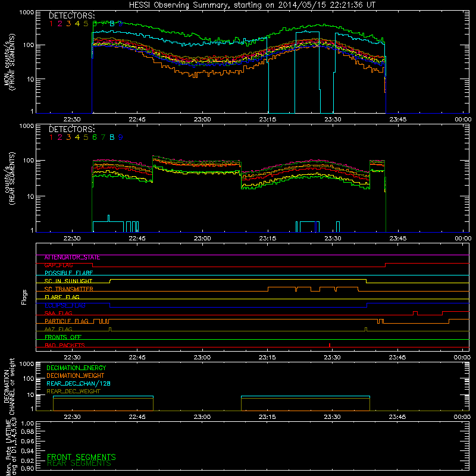Click DETECTORS: label in the front segments plot
This screenshot has height=476, width=476.
(x=71, y=15)
